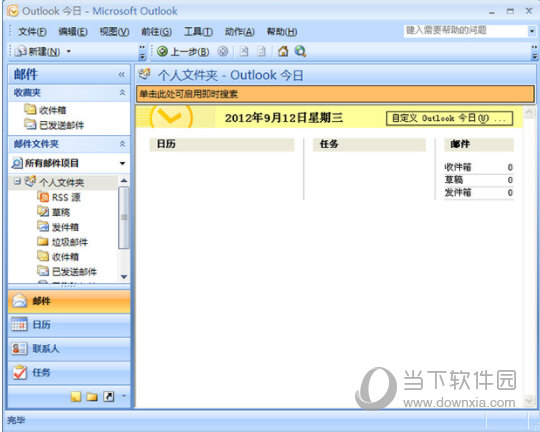Open 草稿 link in 邮件 summary
This screenshot has height=432, width=540.
(454, 179)
